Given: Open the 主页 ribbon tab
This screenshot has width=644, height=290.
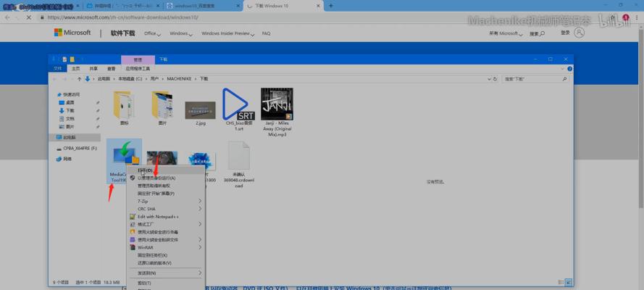Looking at the screenshot, I should [75, 69].
